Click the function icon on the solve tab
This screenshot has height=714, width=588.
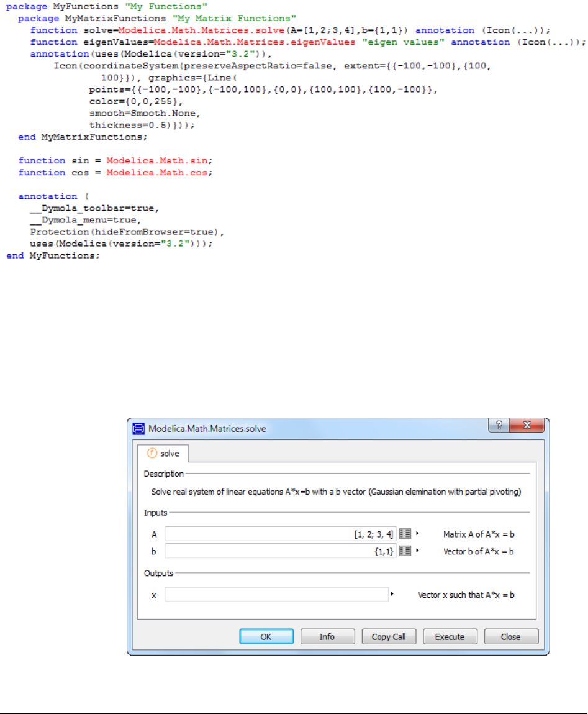click(152, 453)
